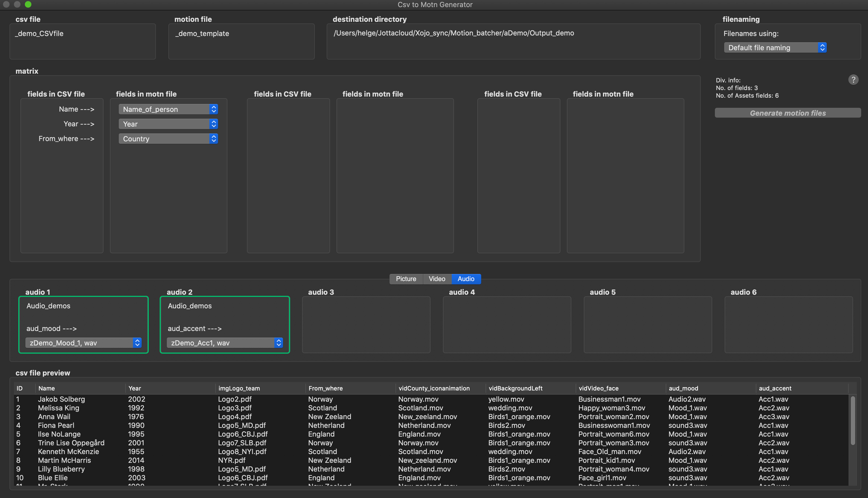Select the Audio tab
This screenshot has width=868, height=498.
pyautogui.click(x=466, y=279)
